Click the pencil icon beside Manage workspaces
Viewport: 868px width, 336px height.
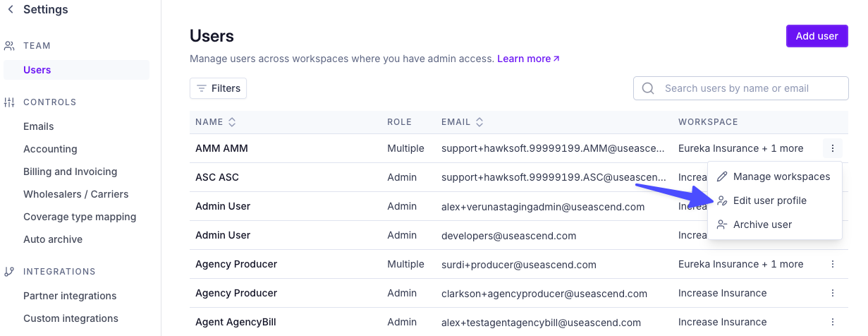point(722,176)
